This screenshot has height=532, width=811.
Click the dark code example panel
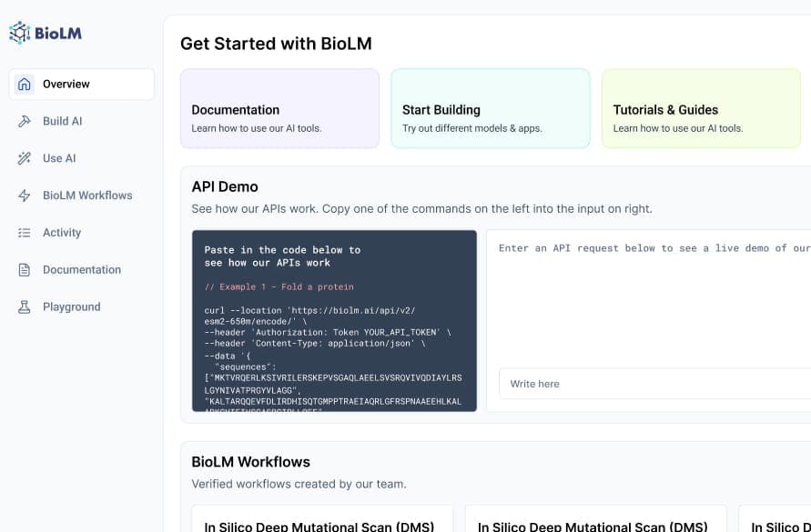coord(334,320)
